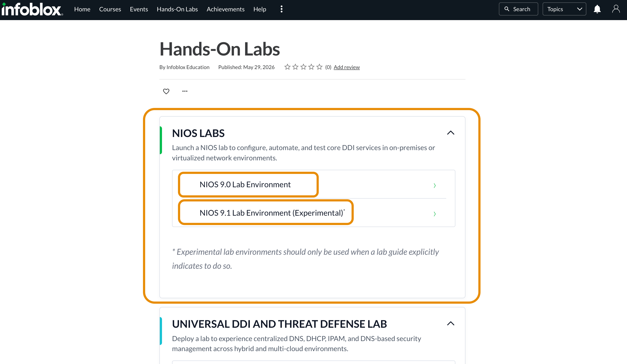Click the fourth rating star

tap(311, 67)
